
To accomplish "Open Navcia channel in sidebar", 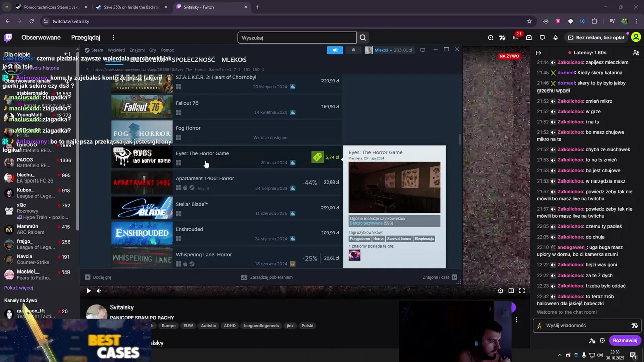I will 39,259.
